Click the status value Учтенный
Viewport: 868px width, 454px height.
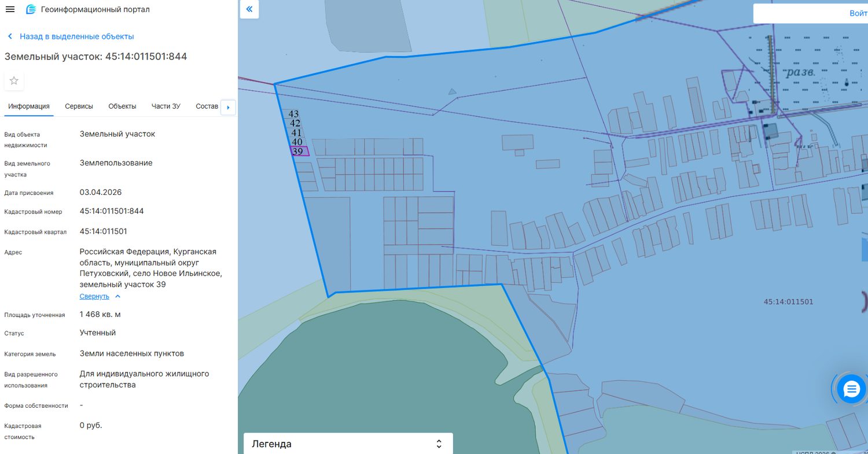tap(98, 333)
